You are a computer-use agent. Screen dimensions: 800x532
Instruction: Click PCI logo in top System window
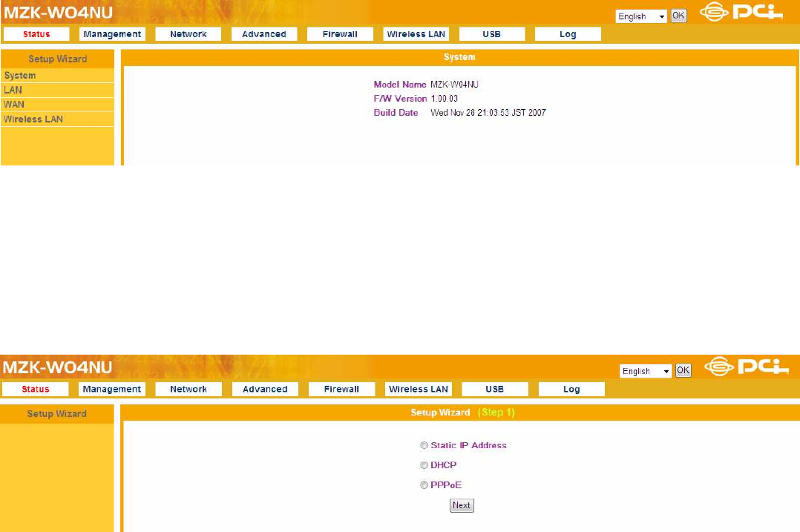pyautogui.click(x=741, y=12)
